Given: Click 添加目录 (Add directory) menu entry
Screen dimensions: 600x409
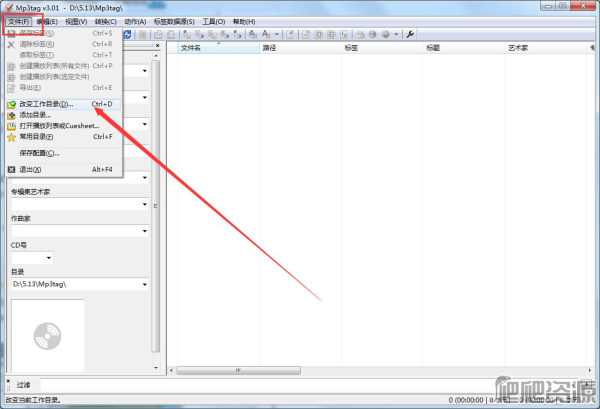Looking at the screenshot, I should click(36, 115).
